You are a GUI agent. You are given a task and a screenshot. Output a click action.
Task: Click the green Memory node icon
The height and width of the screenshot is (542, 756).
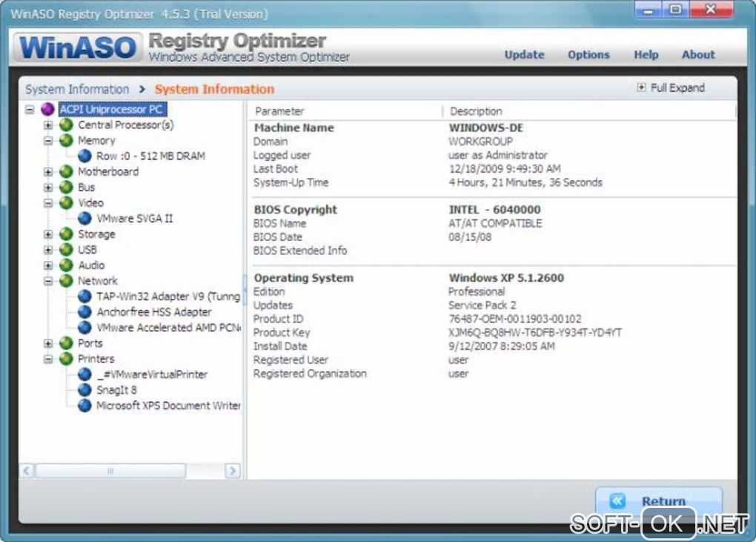pos(66,140)
